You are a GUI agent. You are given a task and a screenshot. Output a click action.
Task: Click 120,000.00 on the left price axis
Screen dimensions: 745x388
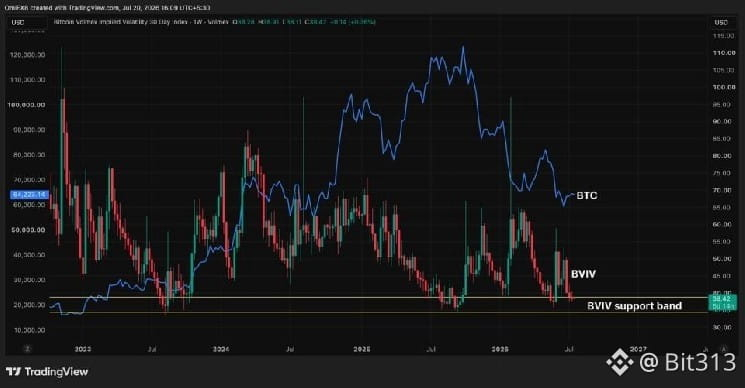(28, 55)
